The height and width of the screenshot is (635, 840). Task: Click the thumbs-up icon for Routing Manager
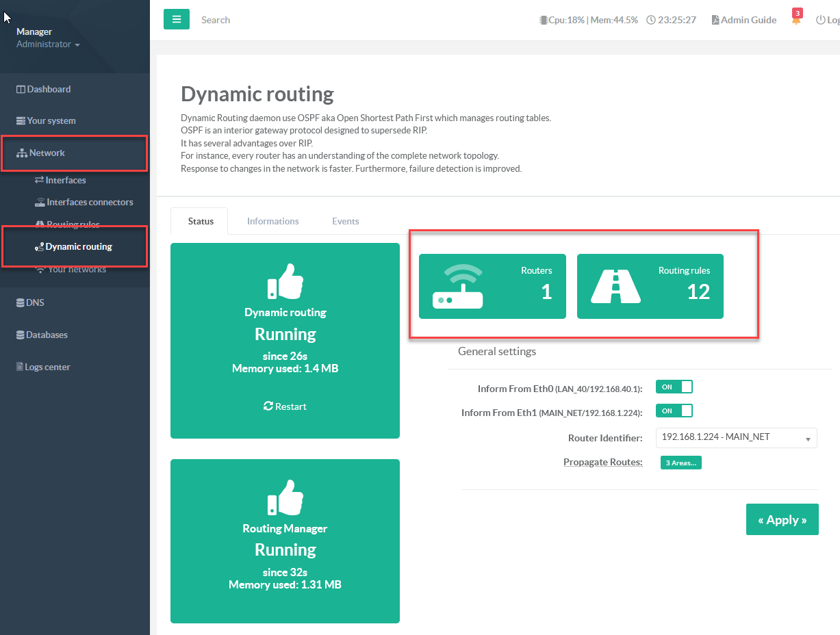[285, 497]
